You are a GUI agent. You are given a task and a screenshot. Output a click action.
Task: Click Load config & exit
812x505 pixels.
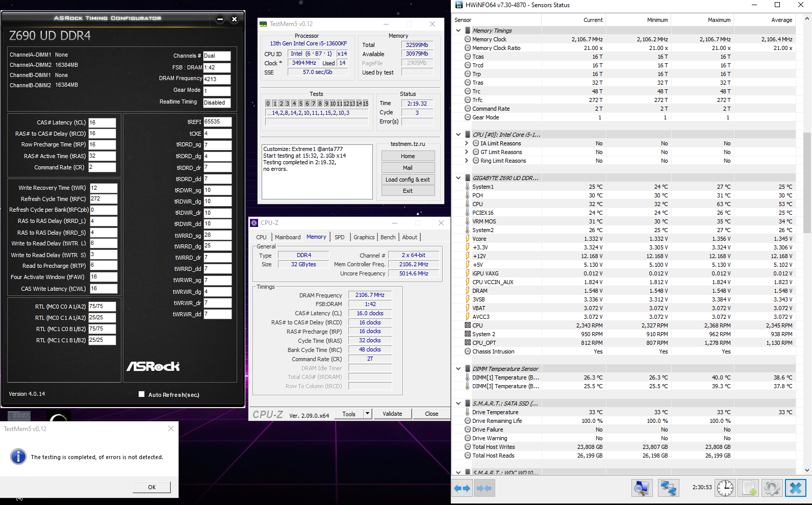pos(408,180)
